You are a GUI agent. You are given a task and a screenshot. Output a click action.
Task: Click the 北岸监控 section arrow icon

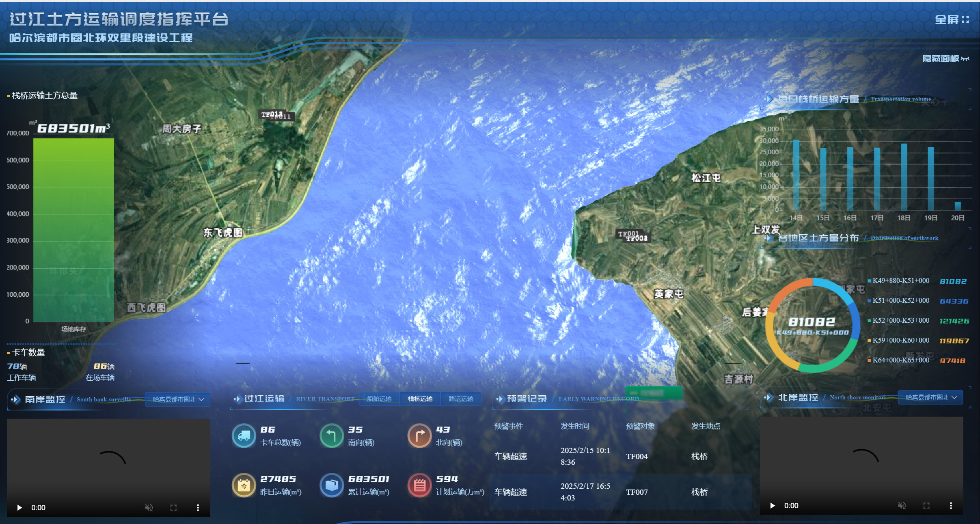(768, 398)
